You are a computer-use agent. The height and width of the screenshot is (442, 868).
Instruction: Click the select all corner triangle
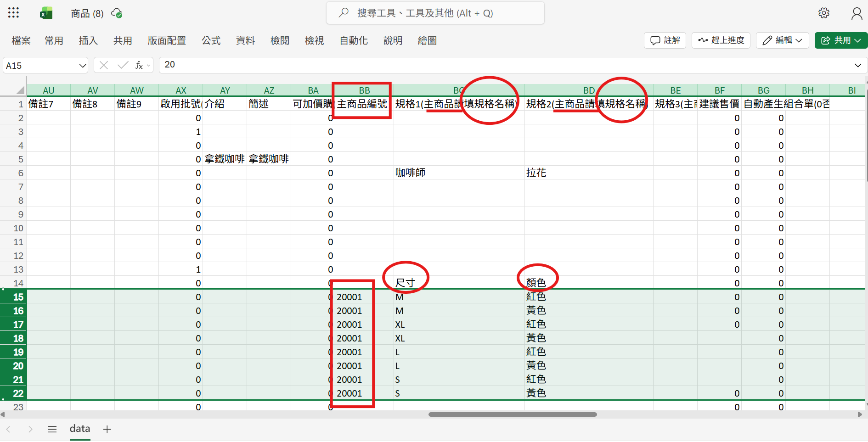coord(20,90)
